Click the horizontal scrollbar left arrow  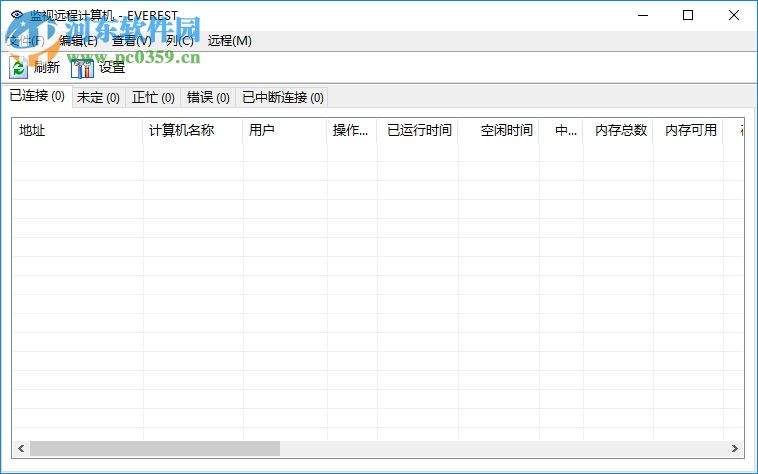21,448
